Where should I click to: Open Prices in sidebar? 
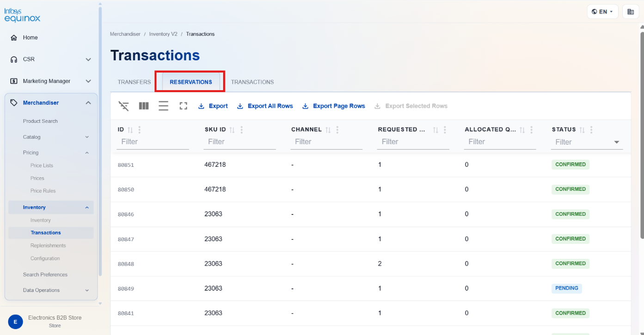click(37, 178)
